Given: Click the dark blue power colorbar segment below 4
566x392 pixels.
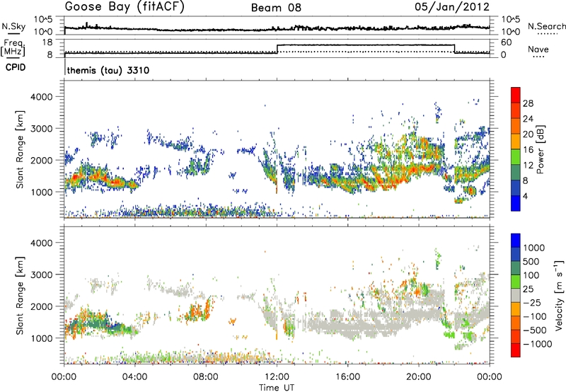Looking at the screenshot, I should point(516,203).
